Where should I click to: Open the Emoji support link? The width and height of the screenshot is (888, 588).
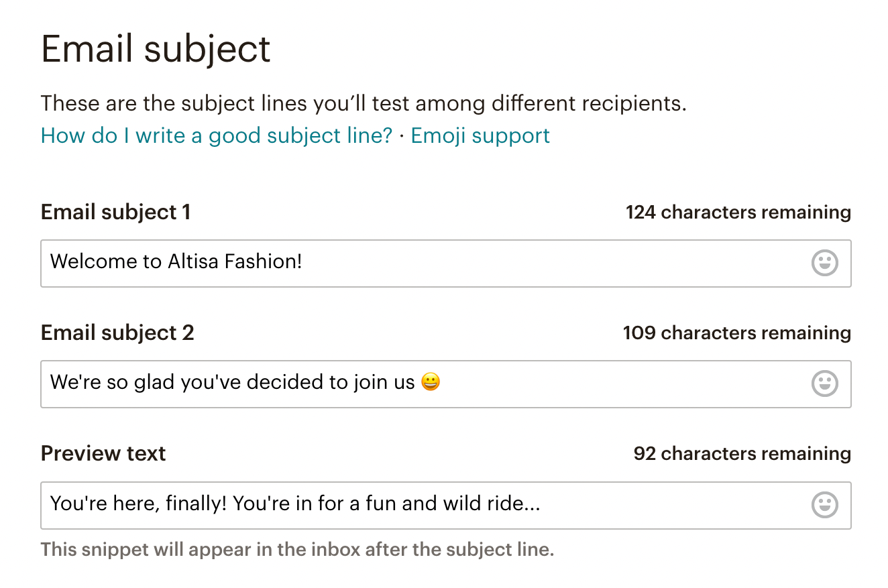coord(480,135)
